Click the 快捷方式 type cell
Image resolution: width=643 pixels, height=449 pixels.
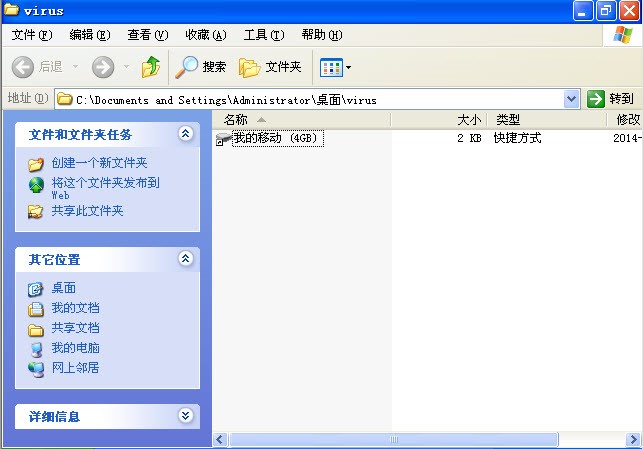click(x=518, y=138)
